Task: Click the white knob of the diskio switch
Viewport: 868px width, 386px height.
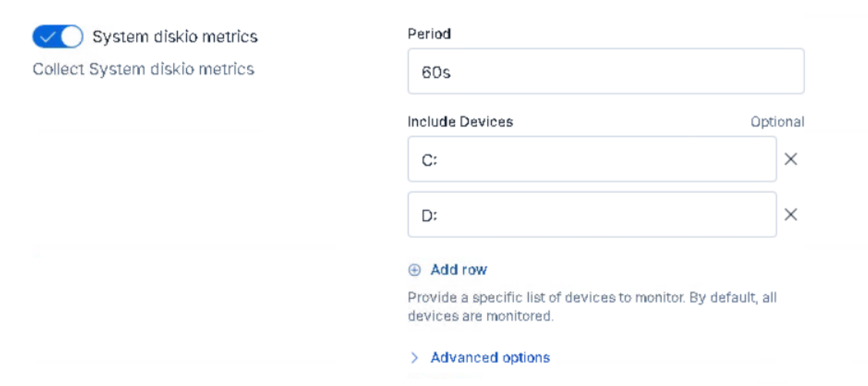Action: (71, 36)
